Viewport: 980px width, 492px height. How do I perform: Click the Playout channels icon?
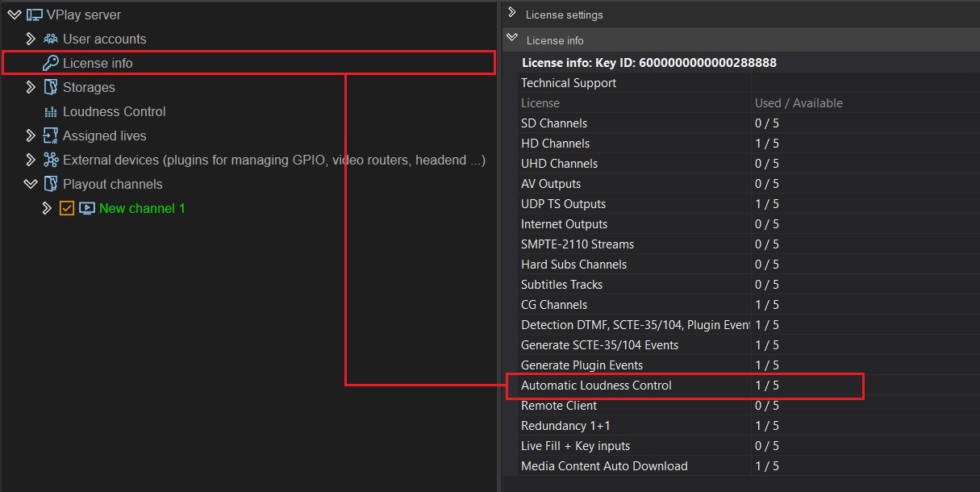click(x=50, y=184)
